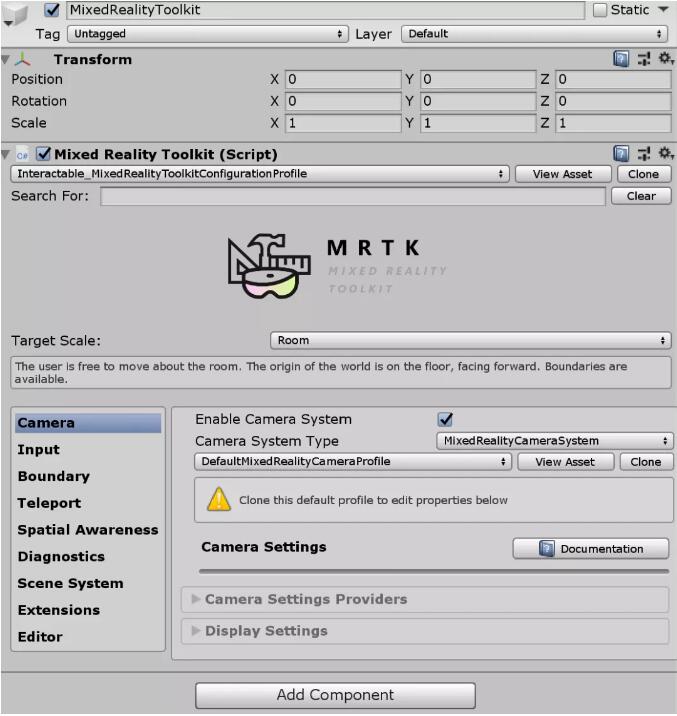The width and height of the screenshot is (677, 716).
Task: Uncheck Enable Camera System
Action: click(445, 419)
